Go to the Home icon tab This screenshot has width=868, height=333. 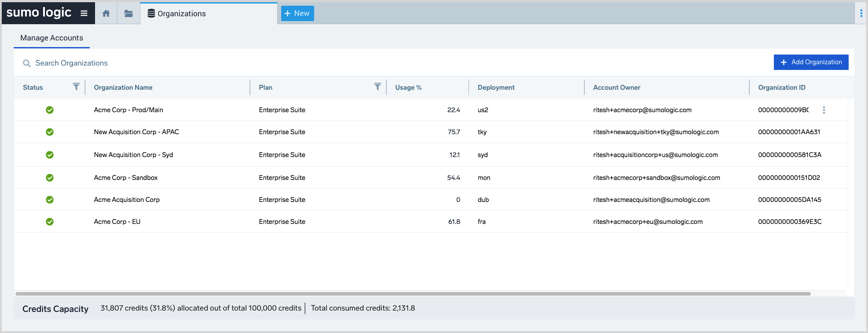point(106,14)
